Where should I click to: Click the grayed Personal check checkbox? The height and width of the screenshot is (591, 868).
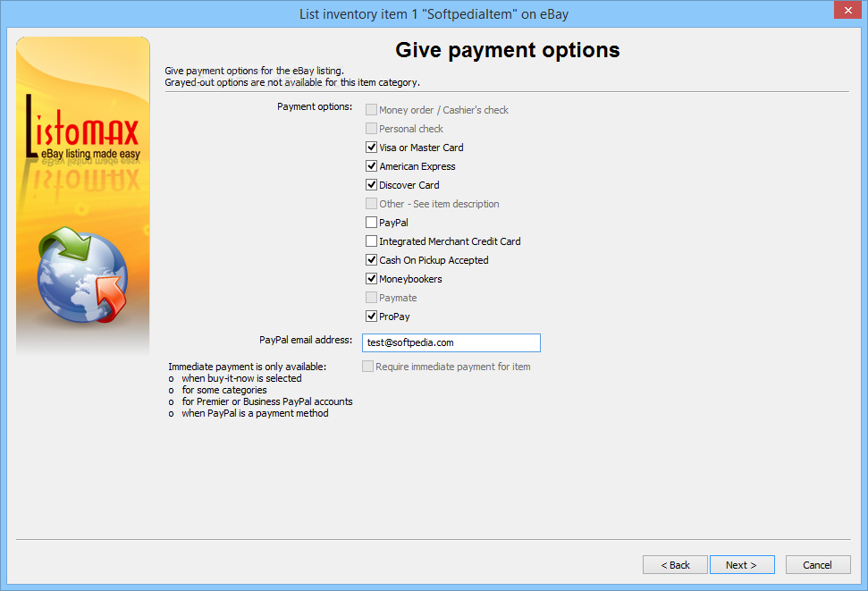tap(372, 129)
